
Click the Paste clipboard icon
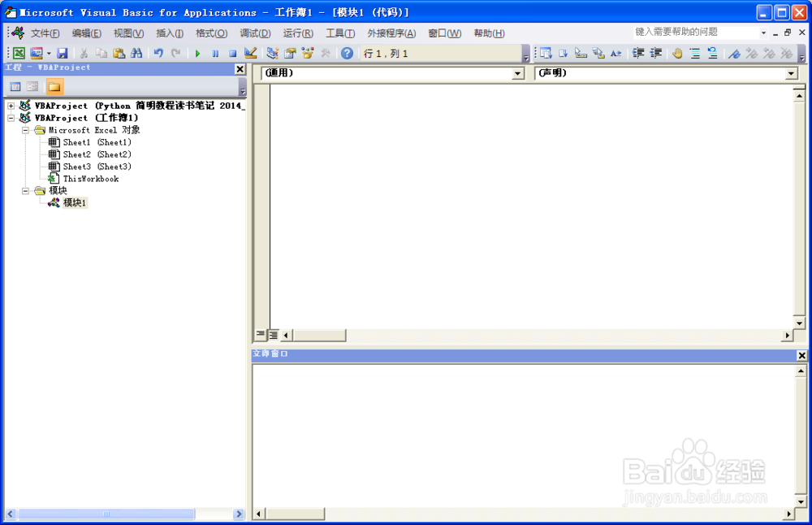[119, 53]
